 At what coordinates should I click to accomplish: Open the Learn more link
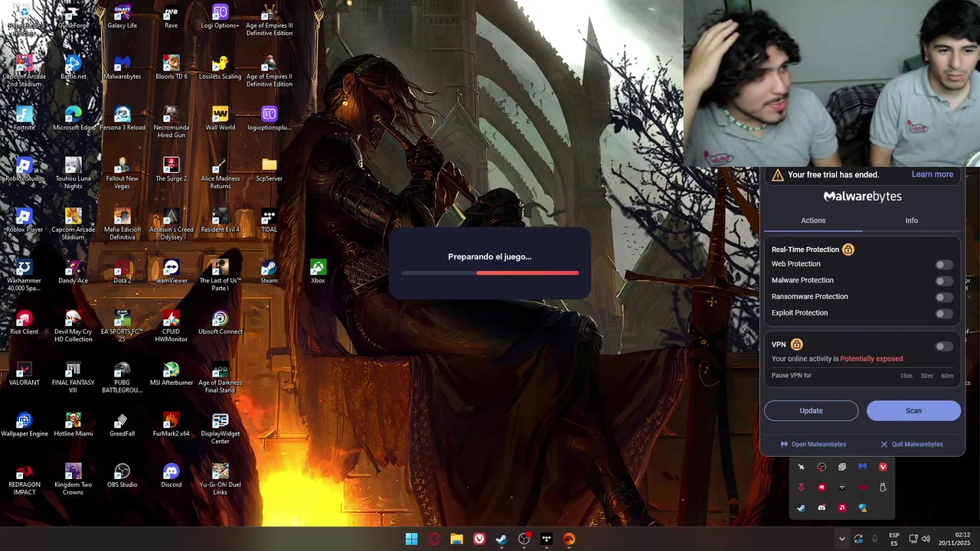pyautogui.click(x=932, y=174)
